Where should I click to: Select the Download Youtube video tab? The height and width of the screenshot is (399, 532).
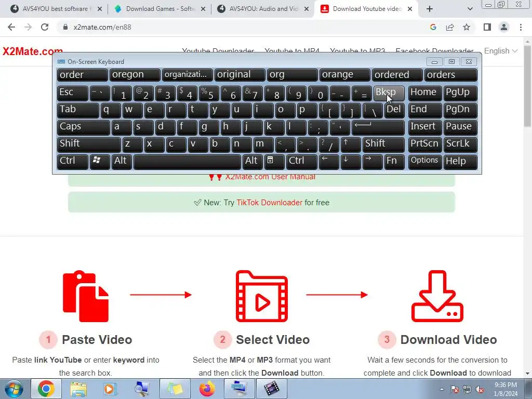pos(366,9)
